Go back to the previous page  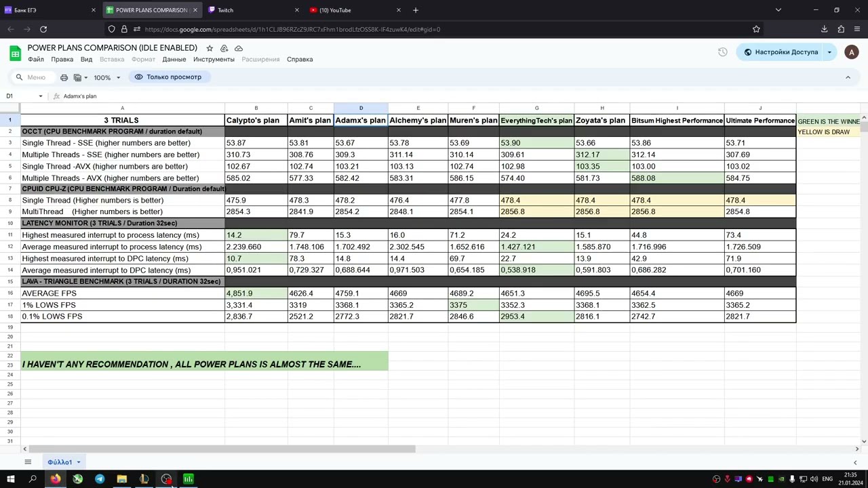[11, 29]
